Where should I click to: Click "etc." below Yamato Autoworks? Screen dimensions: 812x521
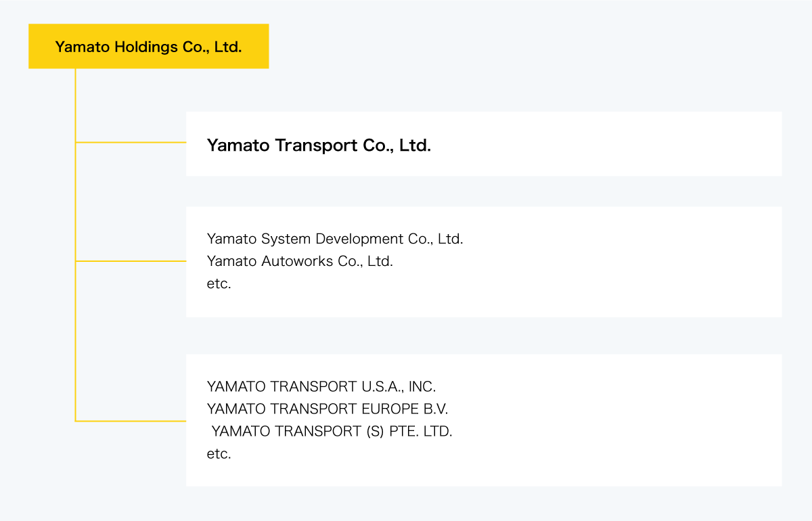coord(219,284)
